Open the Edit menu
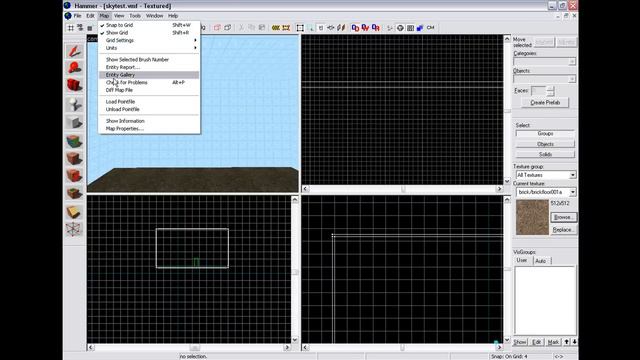This screenshot has height=360, width=640. [x=90, y=16]
